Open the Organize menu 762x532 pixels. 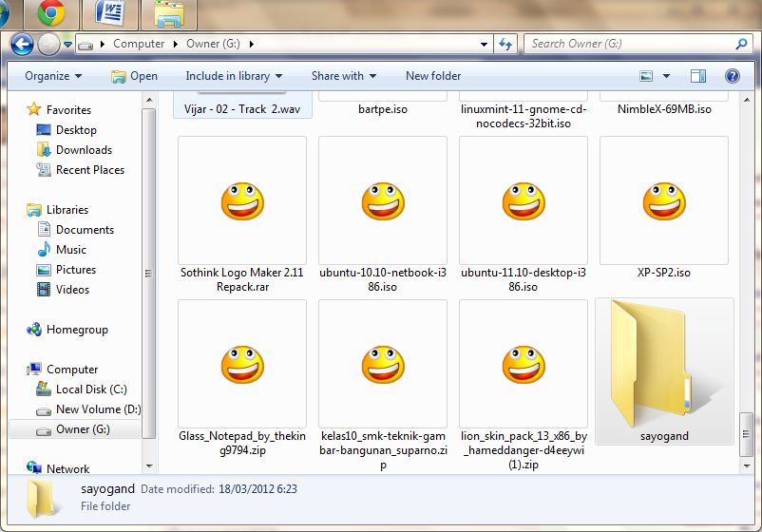point(53,76)
